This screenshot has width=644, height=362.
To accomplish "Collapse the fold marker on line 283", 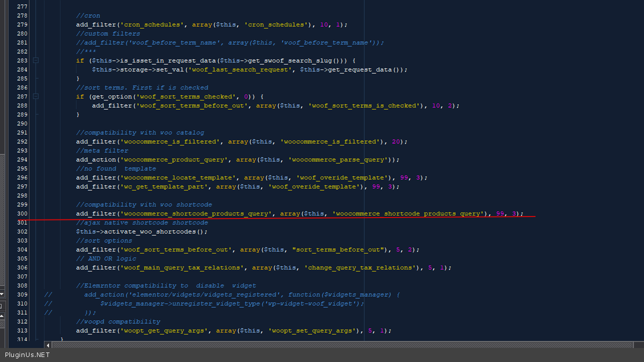I will tap(36, 60).
